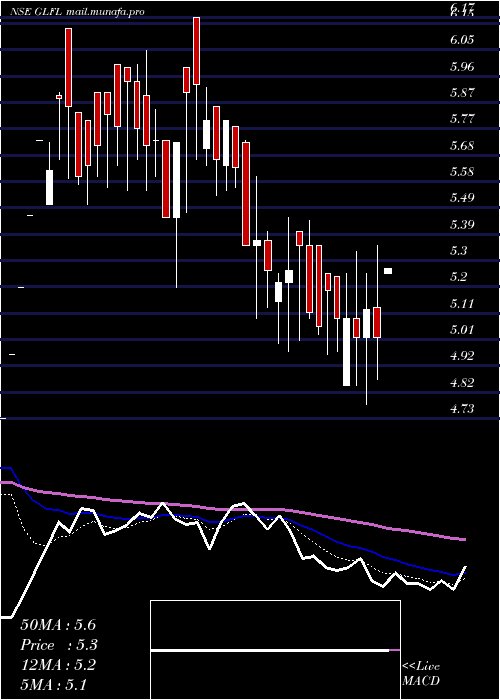
Task: Click the 4.92 price axis label
Action: [x=462, y=356]
